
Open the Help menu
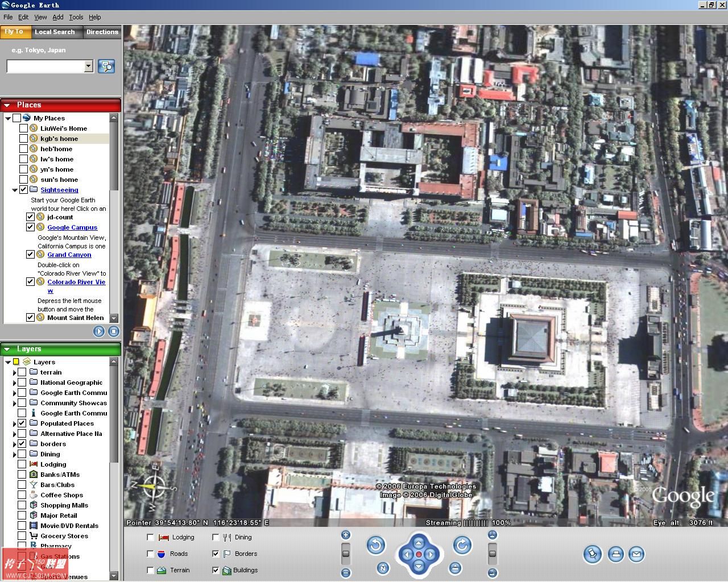point(95,17)
